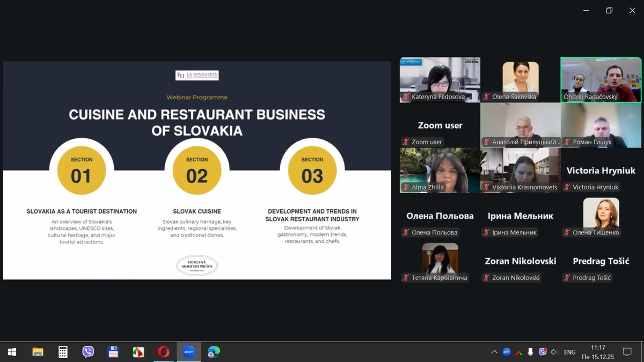Open Opera browser in the taskbar
Image resolution: width=644 pixels, height=362 pixels.
point(164,352)
